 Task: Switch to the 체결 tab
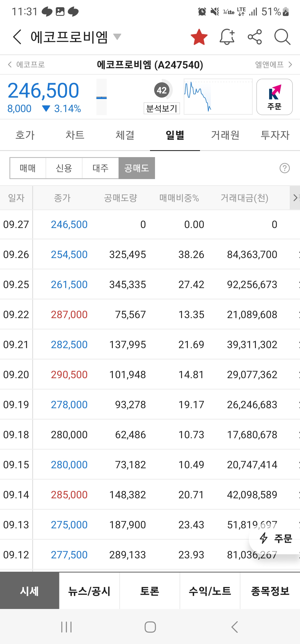click(x=125, y=135)
